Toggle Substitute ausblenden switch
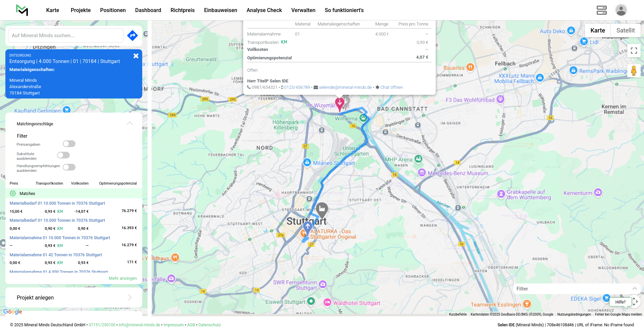Viewport: 644px width, 333px height. tap(63, 155)
